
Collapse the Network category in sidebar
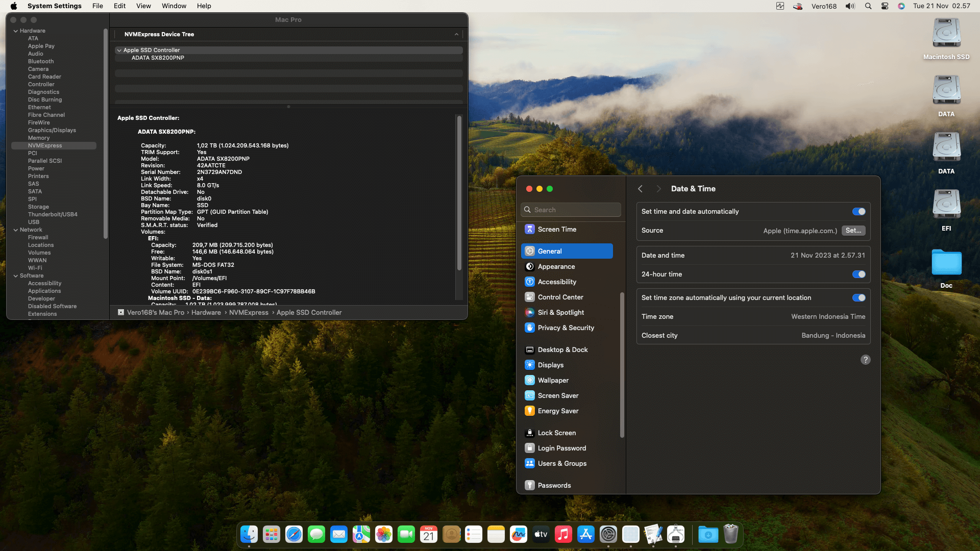(16, 230)
